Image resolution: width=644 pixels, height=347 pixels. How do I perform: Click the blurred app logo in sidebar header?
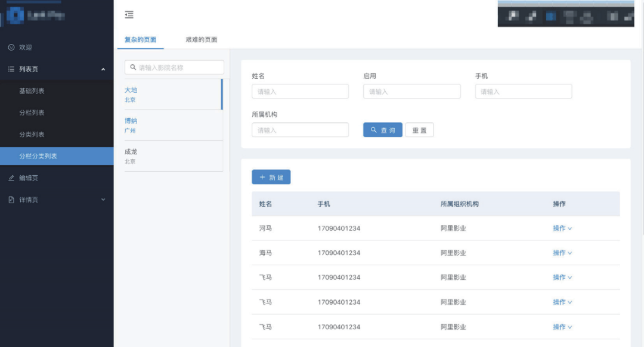pos(15,16)
